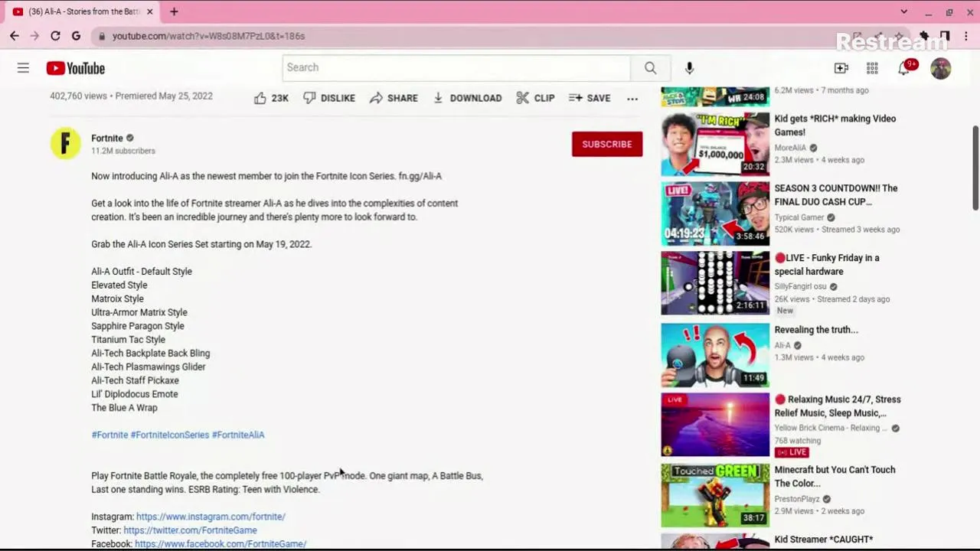This screenshot has width=980, height=551.
Task: Open Yellow Brick Cinema channel name
Action: (831, 428)
